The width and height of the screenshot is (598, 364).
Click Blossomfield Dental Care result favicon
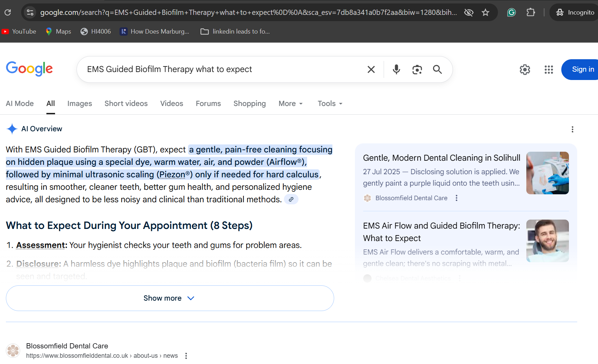[13, 350]
